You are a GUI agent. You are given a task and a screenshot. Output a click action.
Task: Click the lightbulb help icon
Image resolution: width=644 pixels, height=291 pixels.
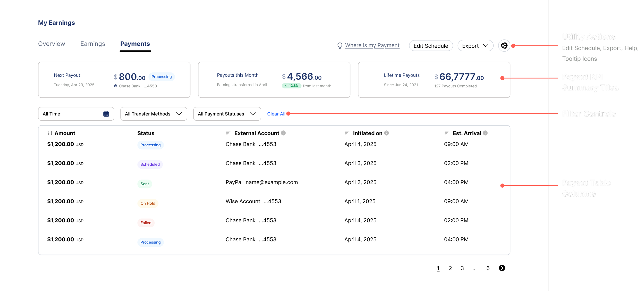[340, 46]
